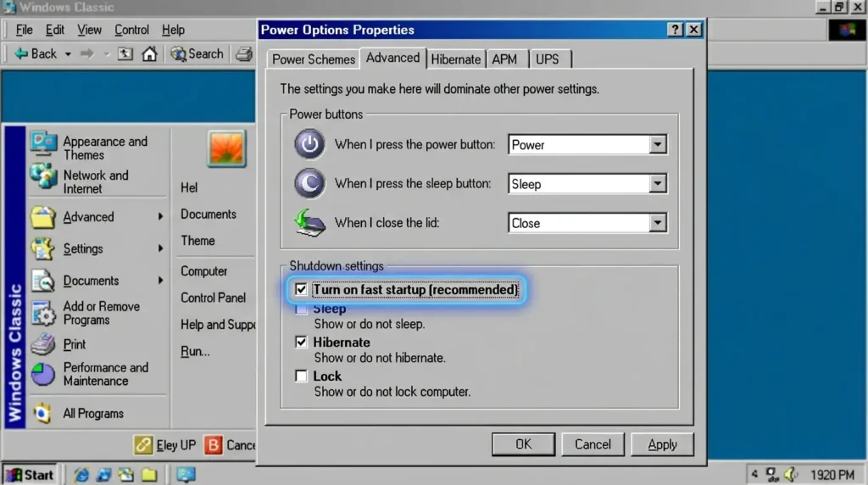Viewport: 868px width, 485px height.
Task: Open the View menu
Action: pyautogui.click(x=89, y=30)
